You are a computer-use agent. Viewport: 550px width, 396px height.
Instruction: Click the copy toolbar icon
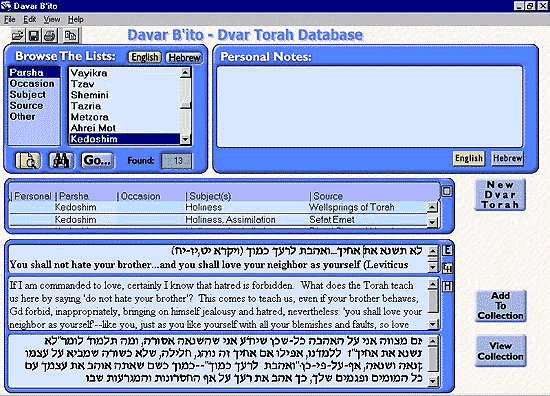tap(71, 35)
